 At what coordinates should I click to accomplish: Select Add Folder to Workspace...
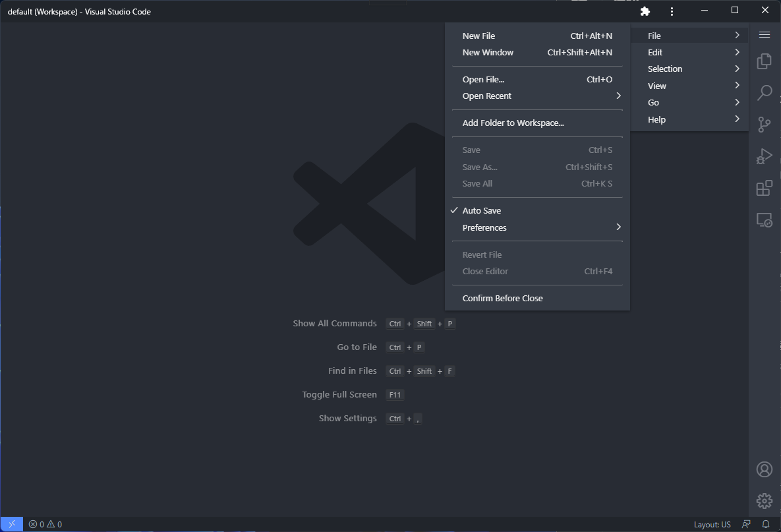click(537, 123)
